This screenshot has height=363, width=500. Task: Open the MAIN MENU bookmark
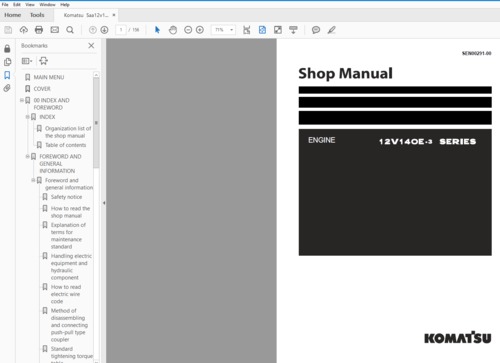[x=49, y=77]
